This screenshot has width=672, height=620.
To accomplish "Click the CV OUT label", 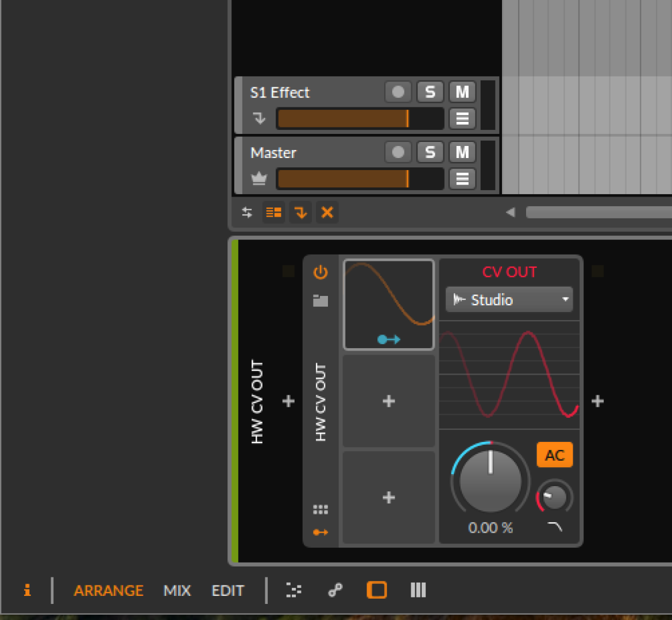I will click(x=509, y=272).
